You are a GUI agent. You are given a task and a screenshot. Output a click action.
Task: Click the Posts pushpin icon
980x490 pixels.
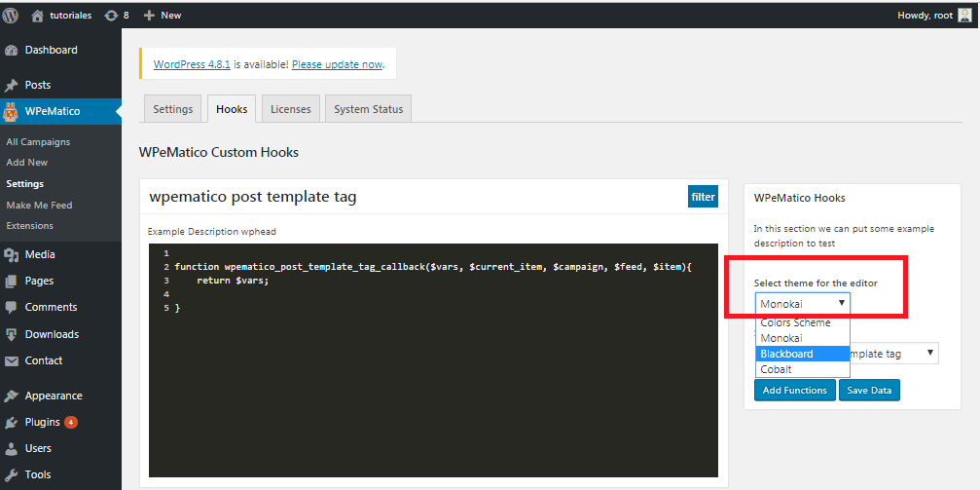pyautogui.click(x=11, y=85)
